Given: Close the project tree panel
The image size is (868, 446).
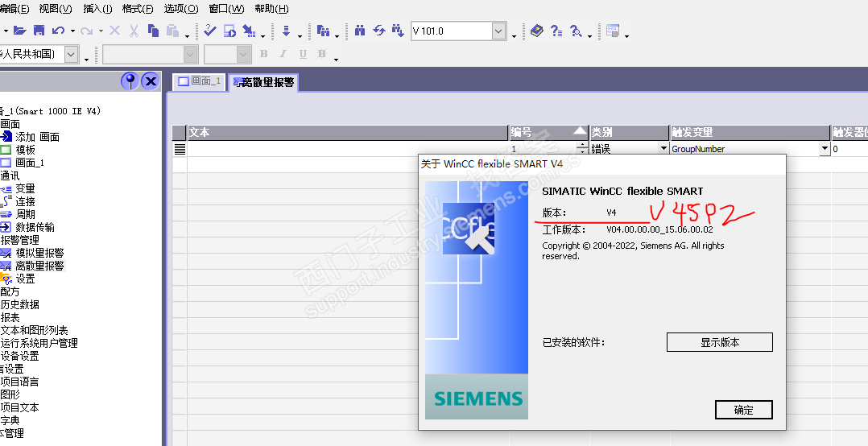Looking at the screenshot, I should [151, 81].
